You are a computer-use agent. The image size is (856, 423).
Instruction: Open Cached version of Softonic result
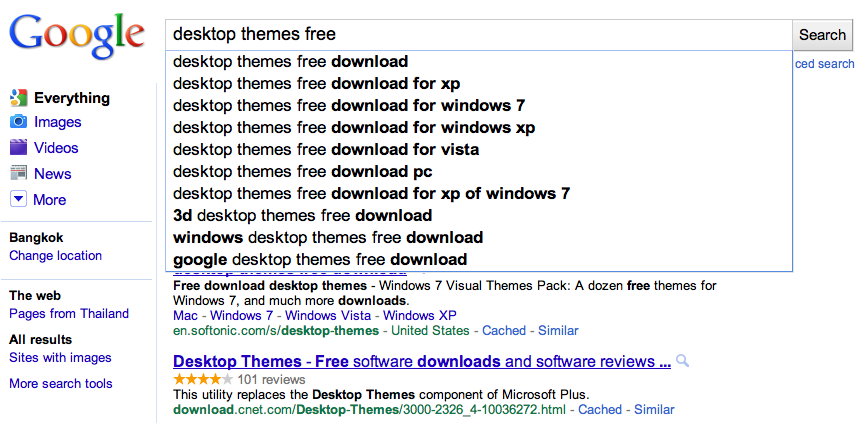504,330
